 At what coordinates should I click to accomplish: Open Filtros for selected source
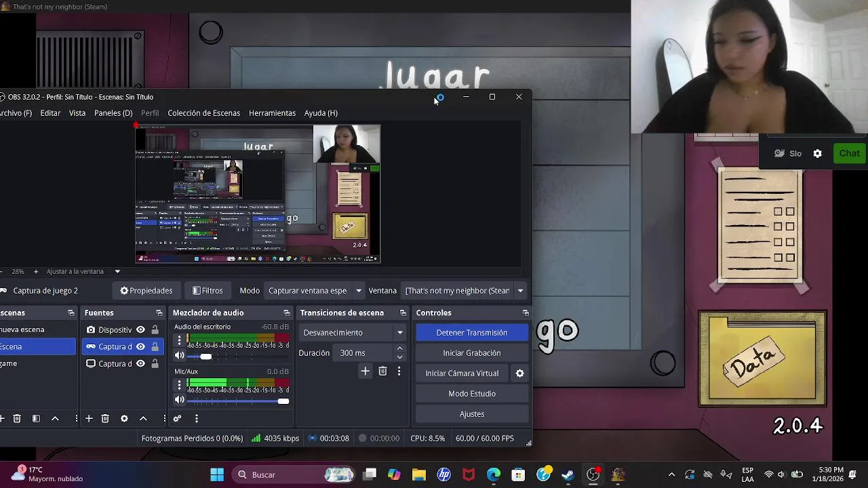208,291
